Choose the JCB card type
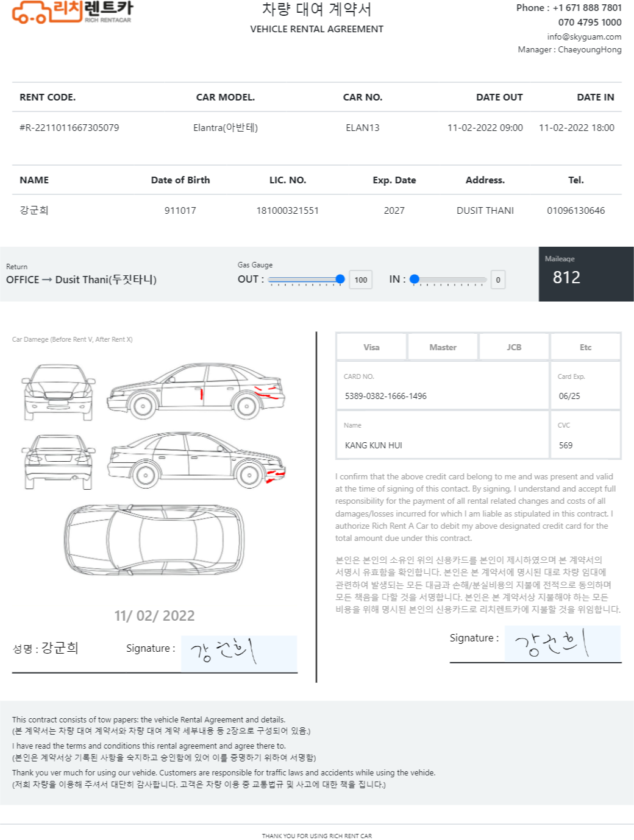The width and height of the screenshot is (634, 840). pos(514,347)
